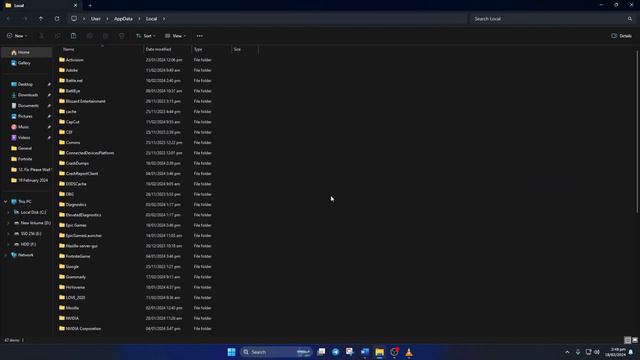Screen dimensions: 640x360
Task: Collapse the This PC tree node
Action: tap(5, 202)
